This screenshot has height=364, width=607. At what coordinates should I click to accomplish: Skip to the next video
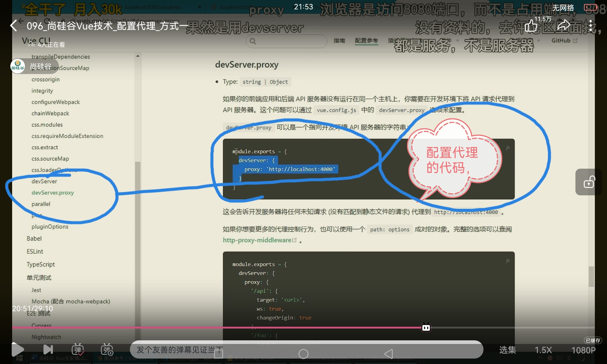[48, 350]
